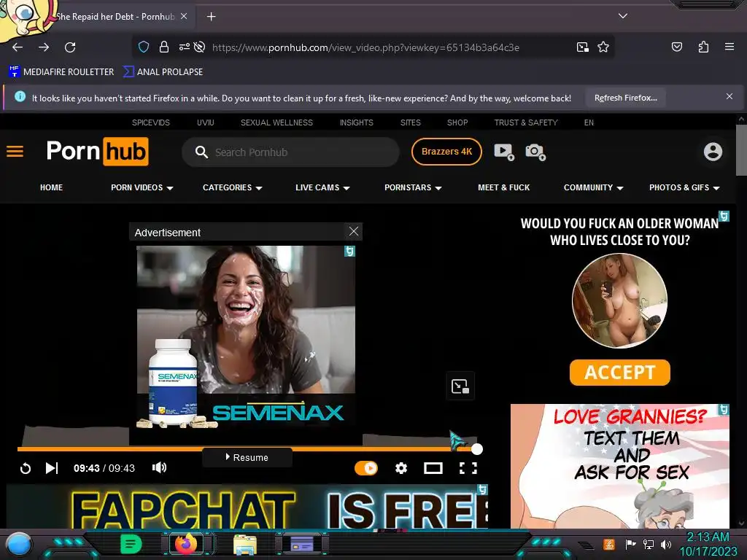Close the Advertisement overlay
This screenshot has height=560, width=747.
click(354, 231)
